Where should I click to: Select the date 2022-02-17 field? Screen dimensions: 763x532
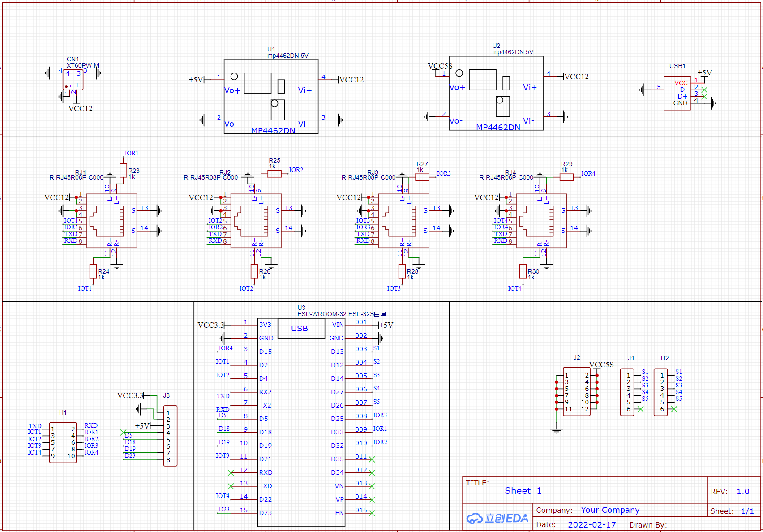tap(592, 524)
